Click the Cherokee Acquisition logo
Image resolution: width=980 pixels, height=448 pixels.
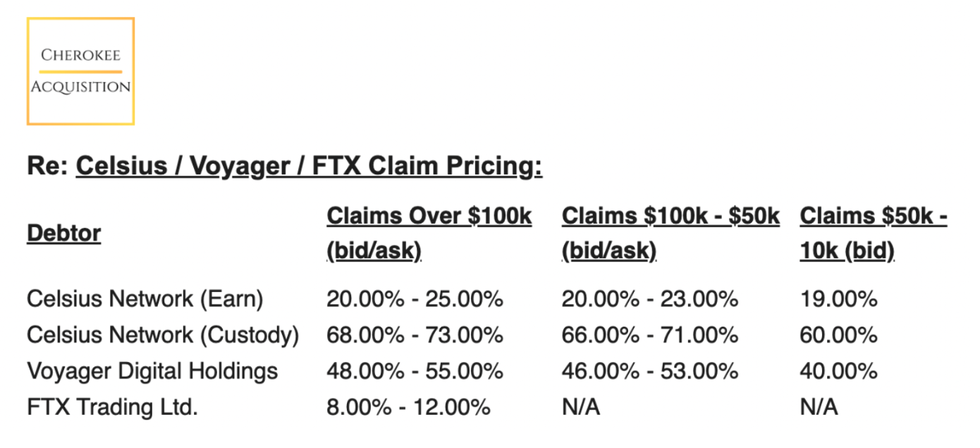point(80,71)
